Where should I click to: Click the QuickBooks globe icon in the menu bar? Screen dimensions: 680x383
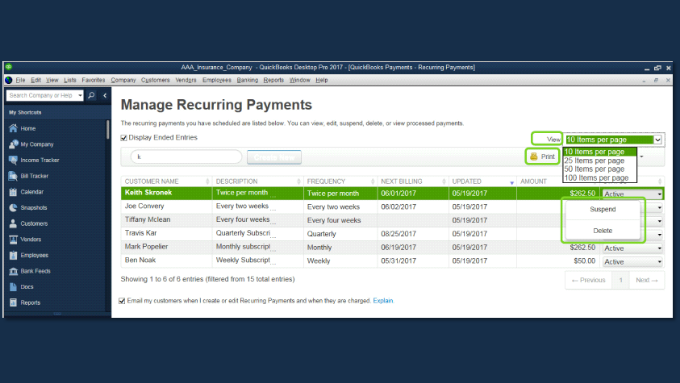(x=9, y=80)
